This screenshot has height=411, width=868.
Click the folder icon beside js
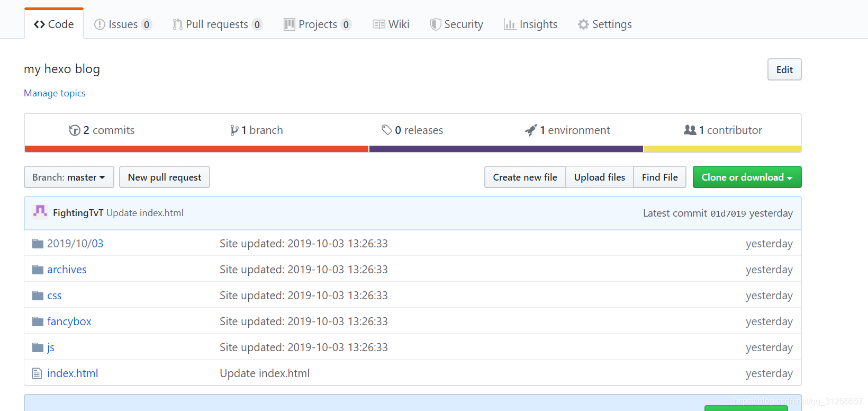tap(38, 347)
